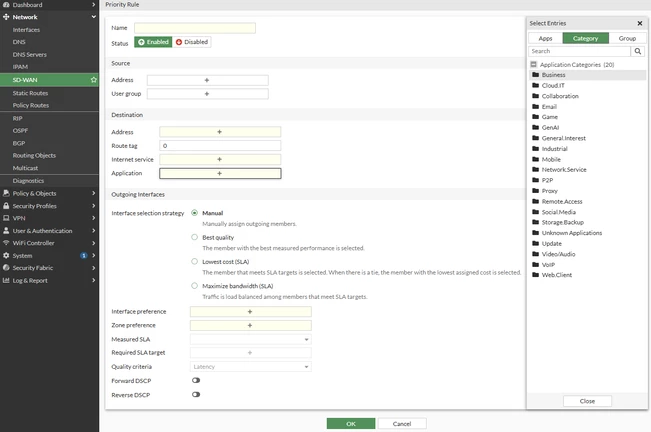The image size is (651, 432).
Task: Select the Social.Media application category
Action: [587, 212]
